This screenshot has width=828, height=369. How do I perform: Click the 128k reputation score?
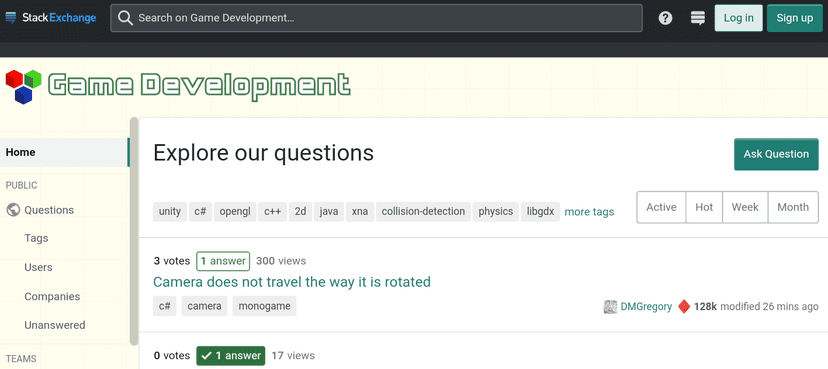pyautogui.click(x=705, y=307)
